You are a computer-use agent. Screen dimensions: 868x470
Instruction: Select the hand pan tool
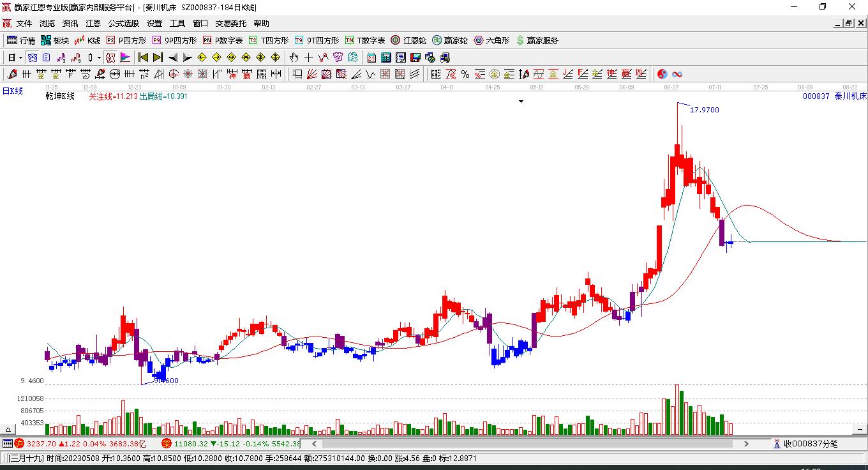(x=294, y=57)
